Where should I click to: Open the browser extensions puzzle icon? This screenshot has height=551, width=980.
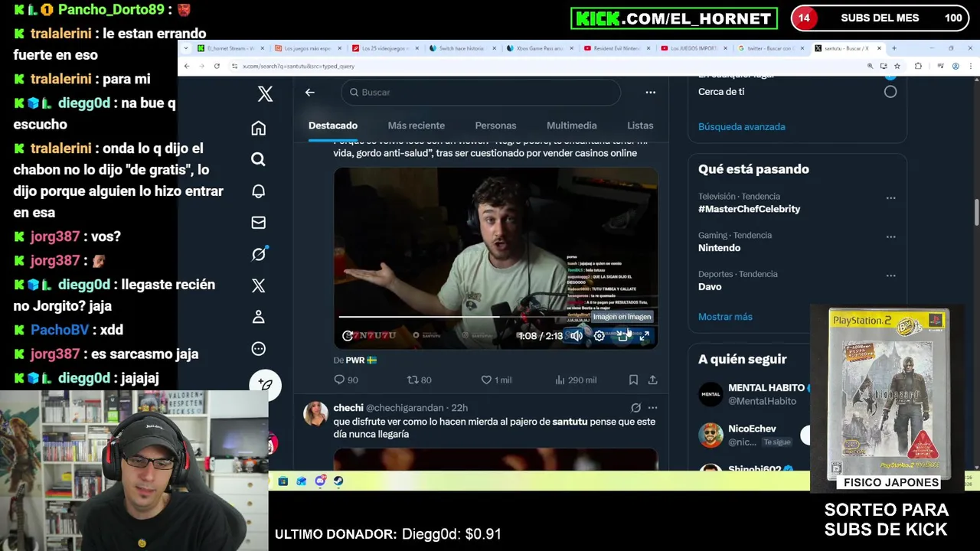click(x=918, y=67)
